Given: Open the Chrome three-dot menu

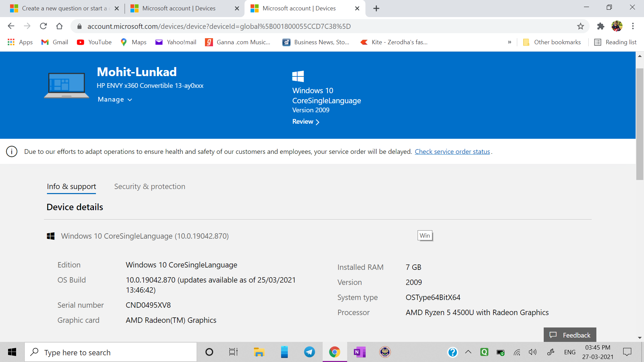Looking at the screenshot, I should [633, 26].
